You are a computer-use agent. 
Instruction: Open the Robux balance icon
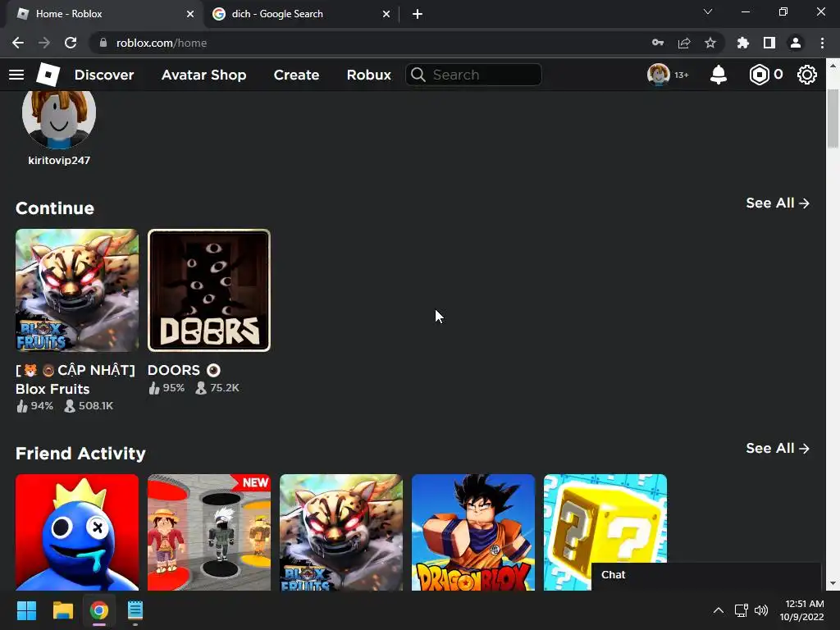759,75
